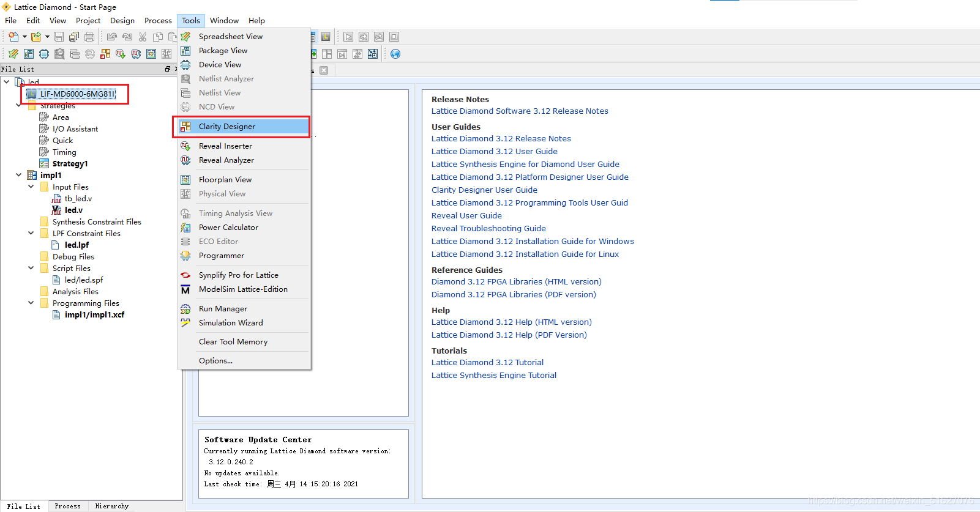The width and height of the screenshot is (980, 512).
Task: Open Clarity Designer User Guide link
Action: tap(484, 190)
